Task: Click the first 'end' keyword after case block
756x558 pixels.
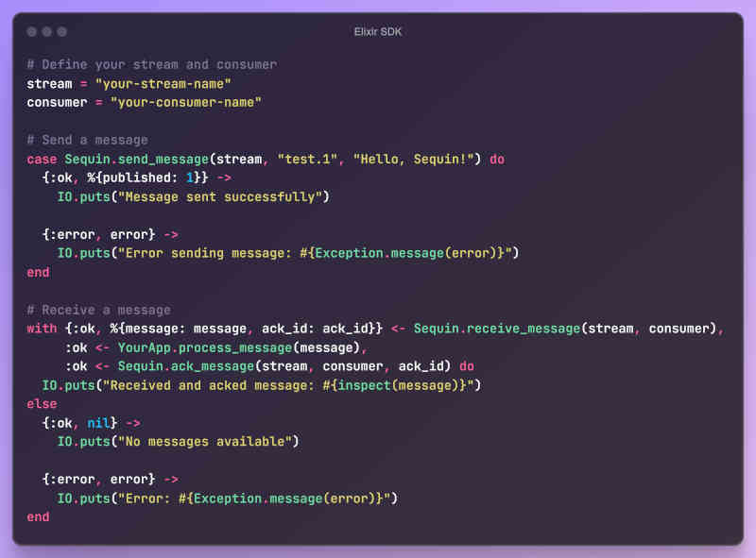Action: 38,273
